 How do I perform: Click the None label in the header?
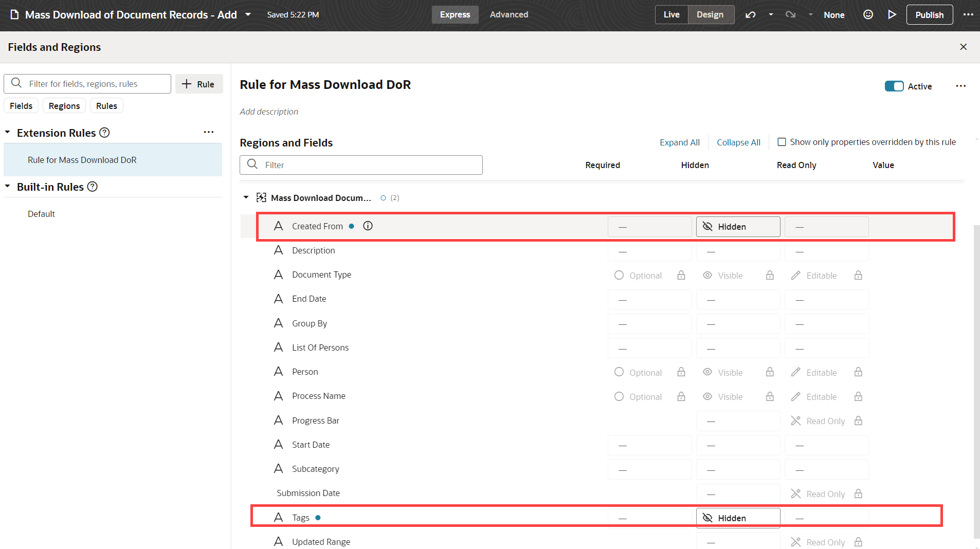[x=834, y=15]
